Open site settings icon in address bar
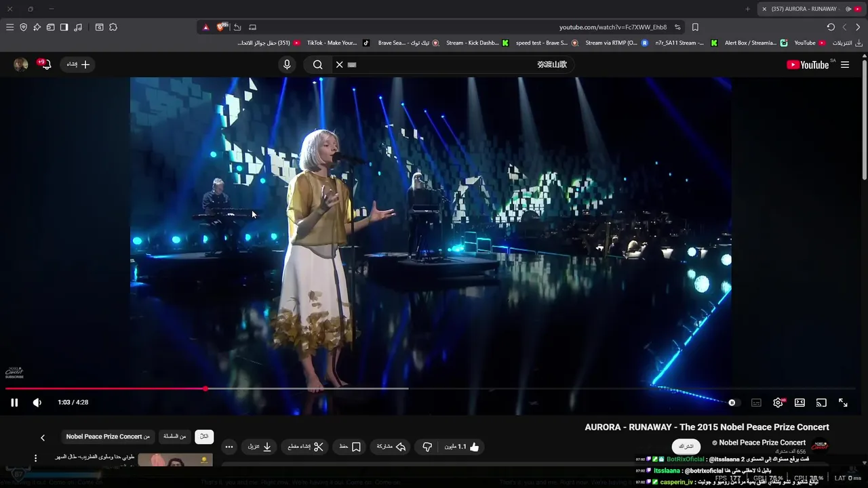 [x=677, y=27]
